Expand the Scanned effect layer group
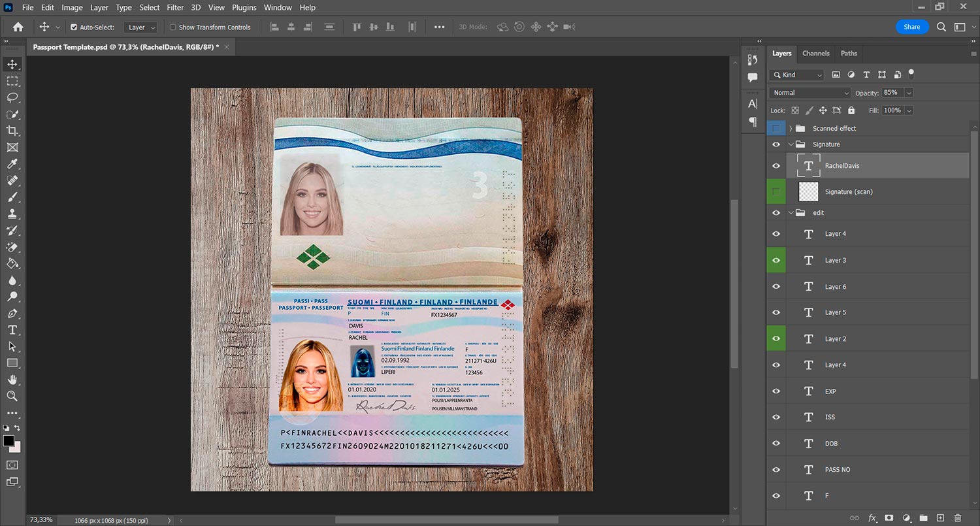 (791, 129)
